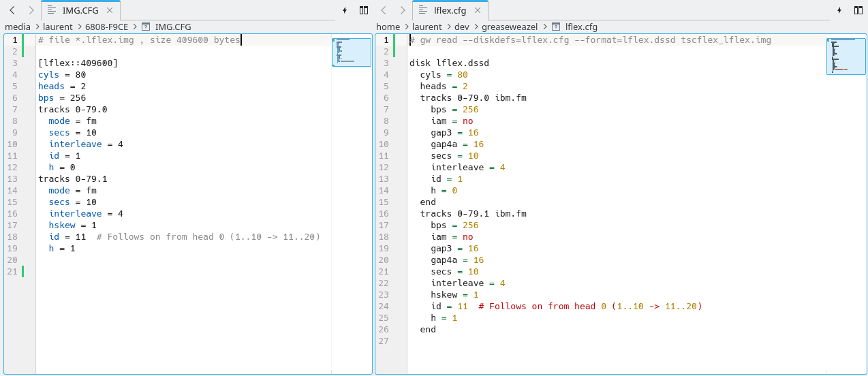868x376 pixels.
Task: Expand chevron between dev and greaseweazel
Action: tap(476, 27)
